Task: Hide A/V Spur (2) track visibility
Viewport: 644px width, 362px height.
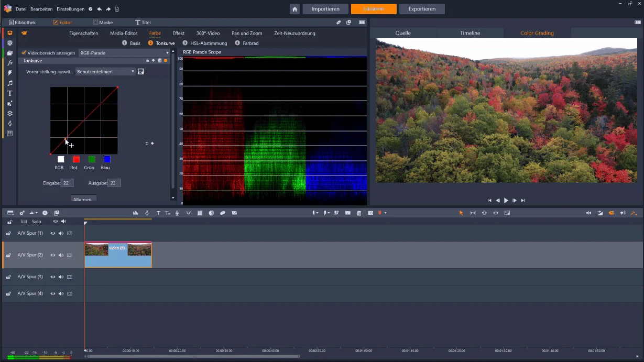Action: (52, 255)
